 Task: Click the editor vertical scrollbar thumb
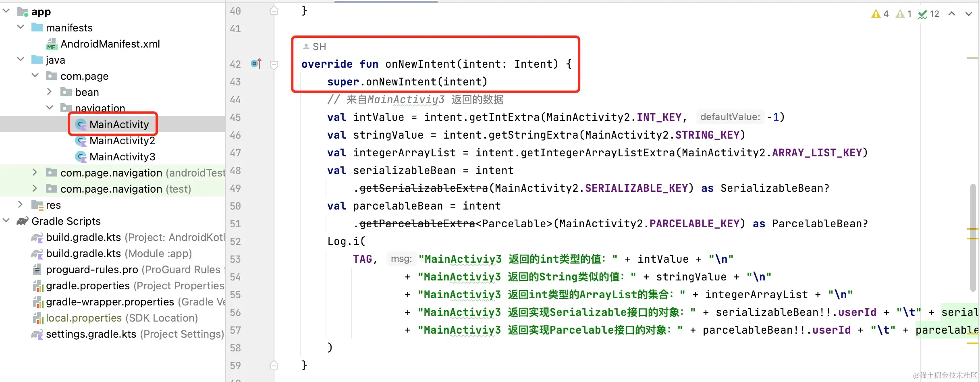(973, 237)
